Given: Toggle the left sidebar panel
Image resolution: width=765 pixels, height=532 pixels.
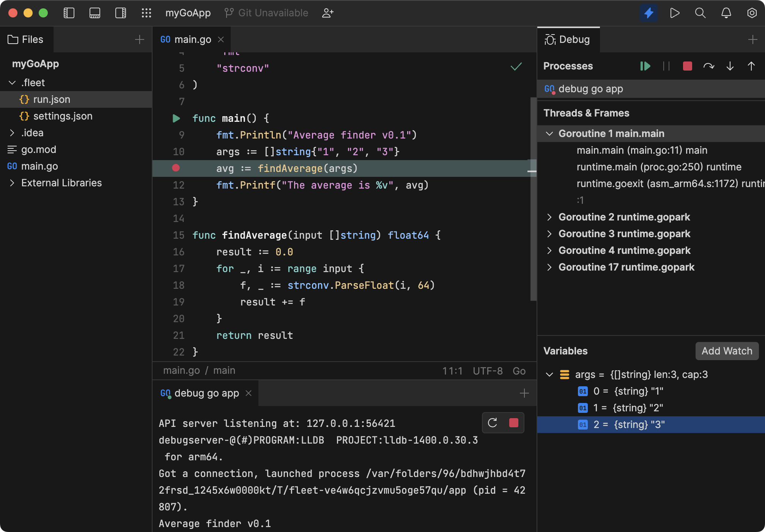Looking at the screenshot, I should coord(69,13).
